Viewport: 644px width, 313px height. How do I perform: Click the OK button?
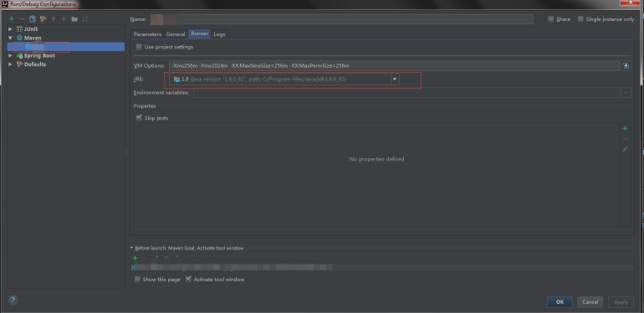click(560, 302)
